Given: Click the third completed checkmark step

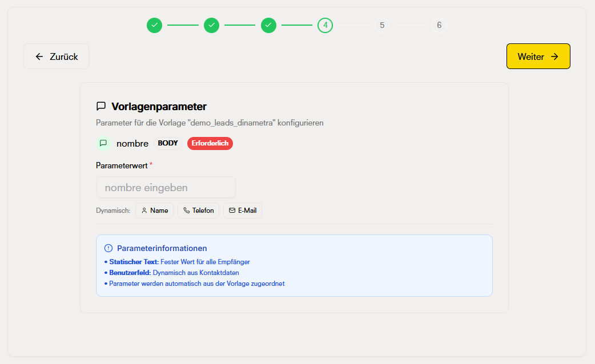Looking at the screenshot, I should pos(268,25).
